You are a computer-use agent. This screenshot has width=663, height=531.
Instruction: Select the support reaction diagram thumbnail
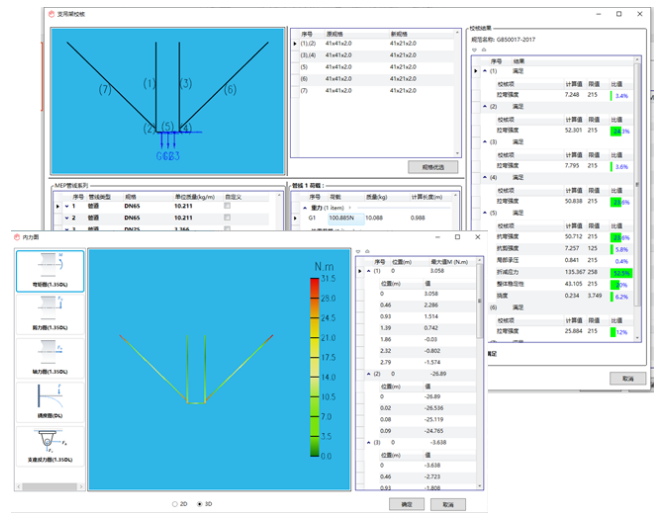[48, 447]
